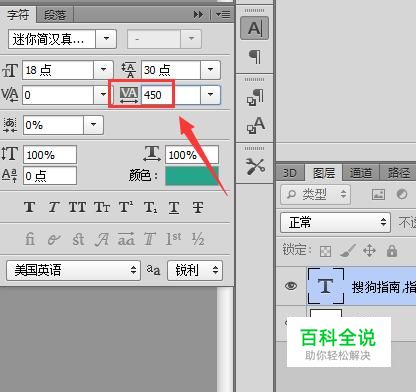Viewport: 416px width, 392px height.
Task: Lock position move icon
Action: 369,251
